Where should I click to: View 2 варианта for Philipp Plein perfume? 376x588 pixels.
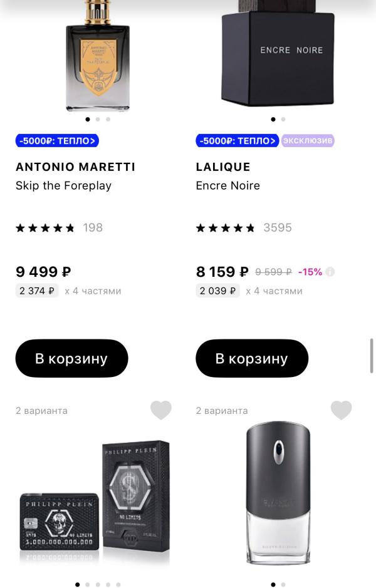pyautogui.click(x=41, y=411)
